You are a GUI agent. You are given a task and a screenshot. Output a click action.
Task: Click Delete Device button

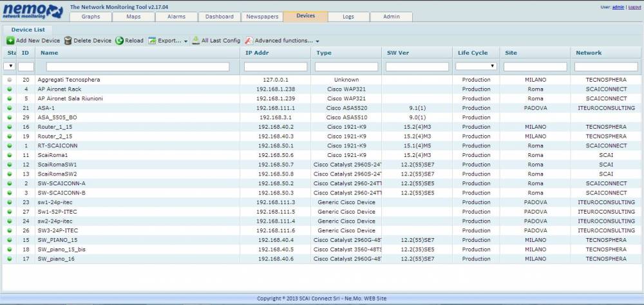pyautogui.click(x=88, y=41)
